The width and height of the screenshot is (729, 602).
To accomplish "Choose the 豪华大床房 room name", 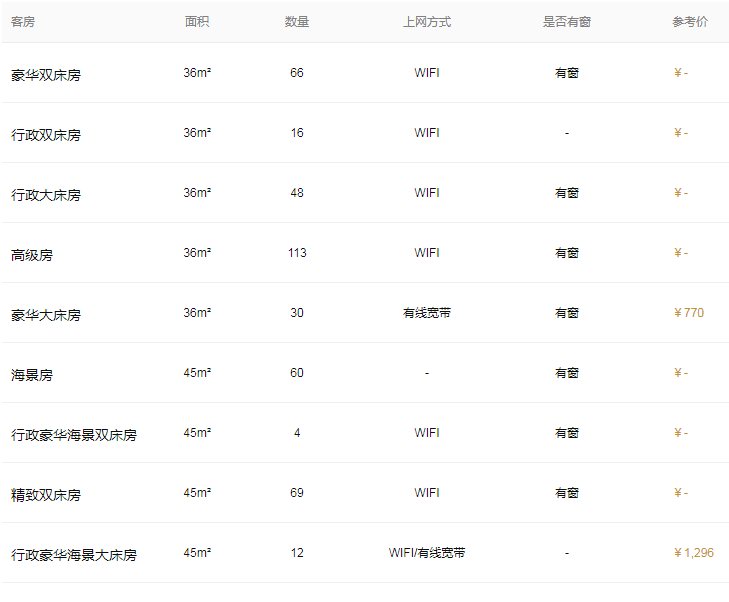I will tap(46, 314).
